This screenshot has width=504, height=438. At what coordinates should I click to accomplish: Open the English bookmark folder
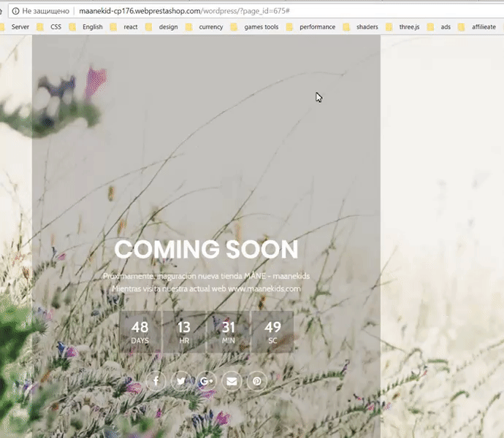click(86, 27)
